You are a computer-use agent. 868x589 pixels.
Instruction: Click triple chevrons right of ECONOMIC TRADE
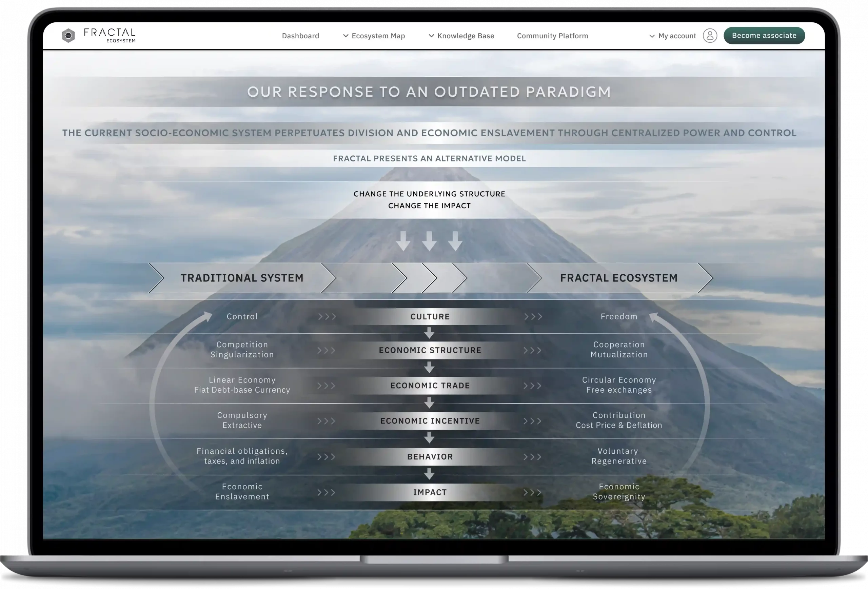click(x=532, y=386)
